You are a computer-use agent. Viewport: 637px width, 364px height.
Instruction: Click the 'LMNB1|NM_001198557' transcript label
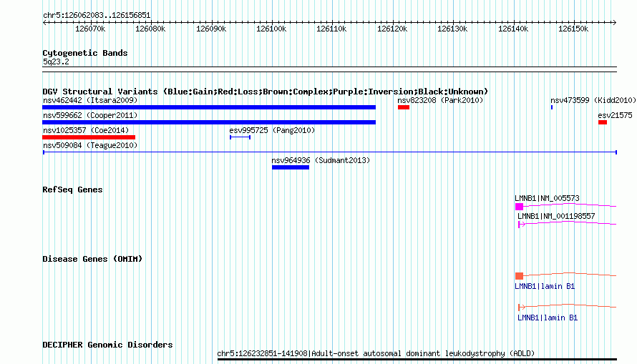pyautogui.click(x=556, y=216)
